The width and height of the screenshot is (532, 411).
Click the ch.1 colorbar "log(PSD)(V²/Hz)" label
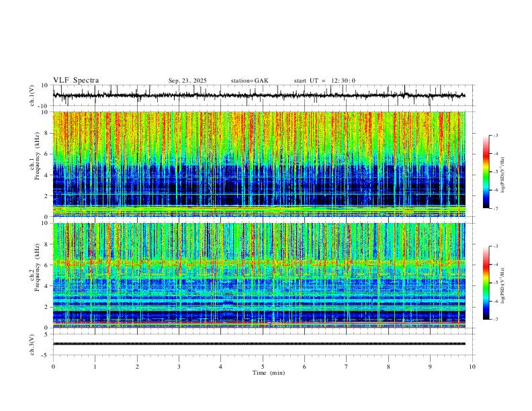pos(504,175)
